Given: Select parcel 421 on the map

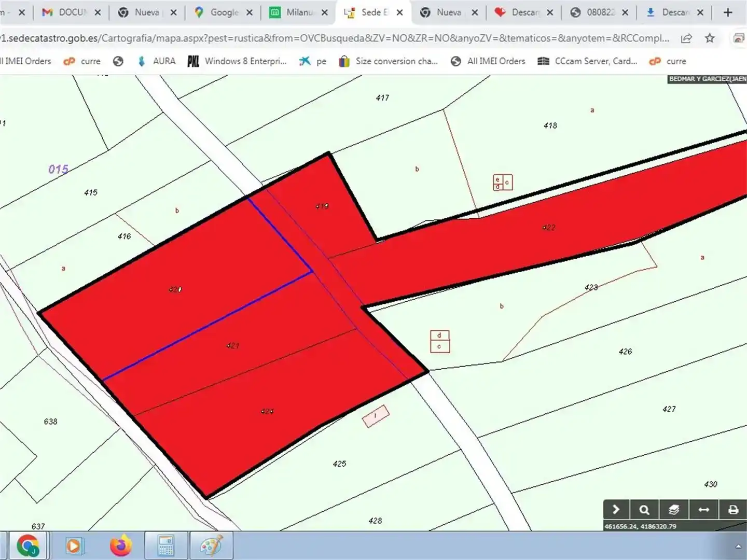Looking at the screenshot, I should pyautogui.click(x=233, y=345).
